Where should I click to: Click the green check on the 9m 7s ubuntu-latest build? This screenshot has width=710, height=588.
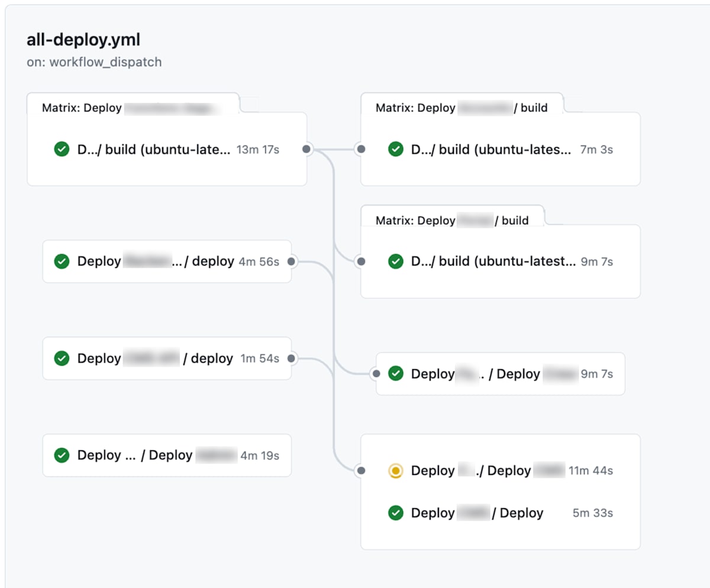[x=395, y=261]
